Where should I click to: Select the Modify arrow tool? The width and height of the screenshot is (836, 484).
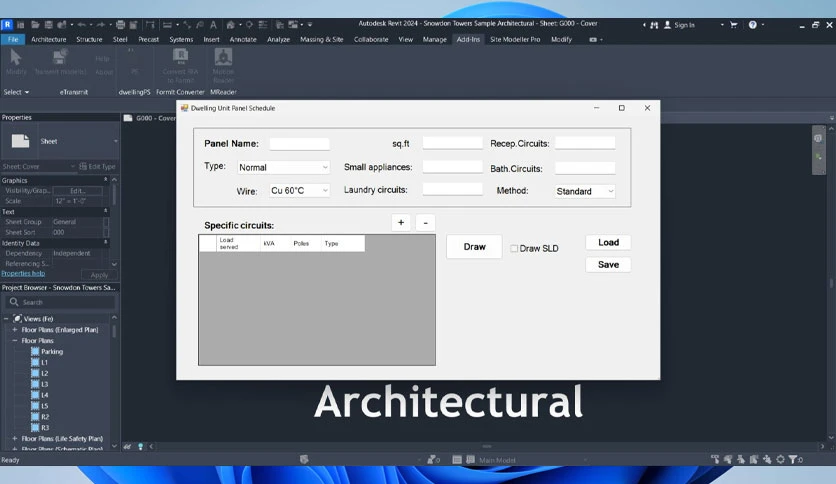[x=15, y=58]
